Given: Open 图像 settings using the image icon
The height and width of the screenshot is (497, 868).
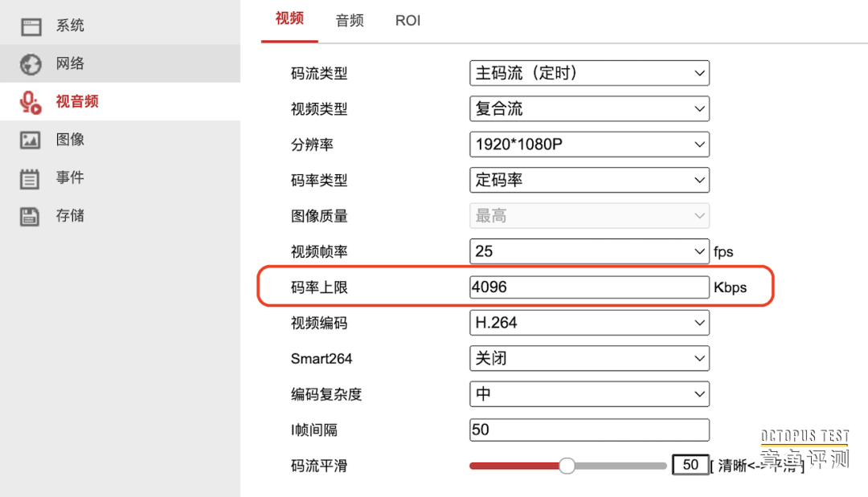Looking at the screenshot, I should pyautogui.click(x=30, y=139).
